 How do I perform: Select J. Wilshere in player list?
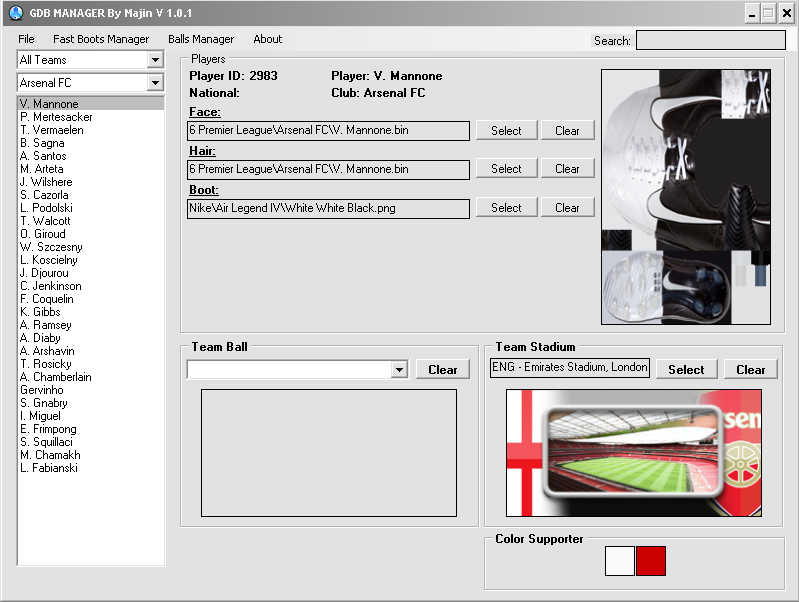[x=91, y=181]
